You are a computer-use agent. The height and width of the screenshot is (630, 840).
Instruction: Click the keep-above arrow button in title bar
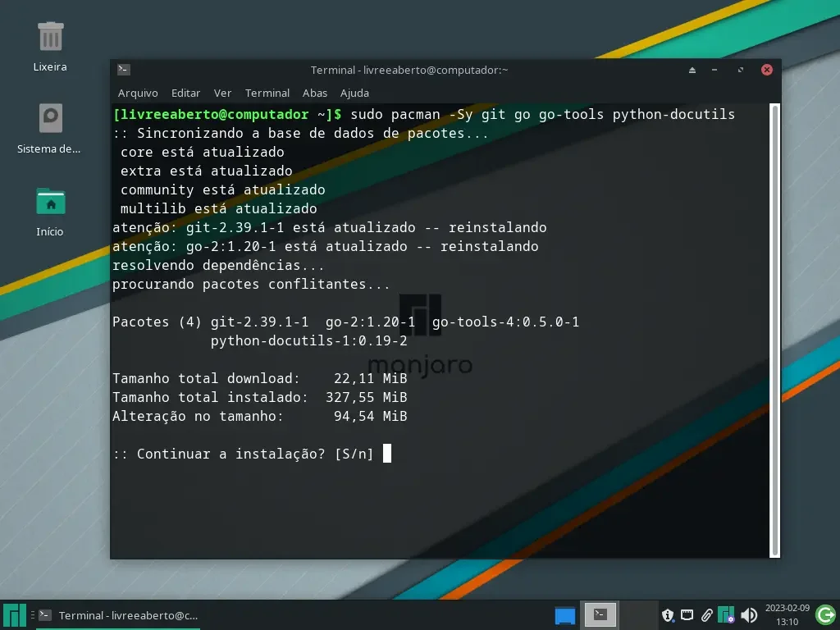[x=692, y=70]
